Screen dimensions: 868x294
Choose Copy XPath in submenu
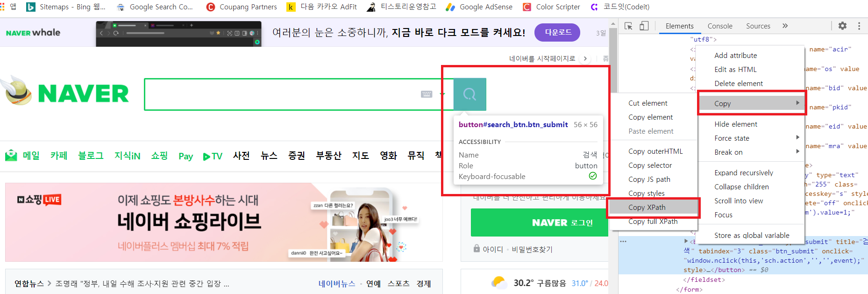click(654, 208)
